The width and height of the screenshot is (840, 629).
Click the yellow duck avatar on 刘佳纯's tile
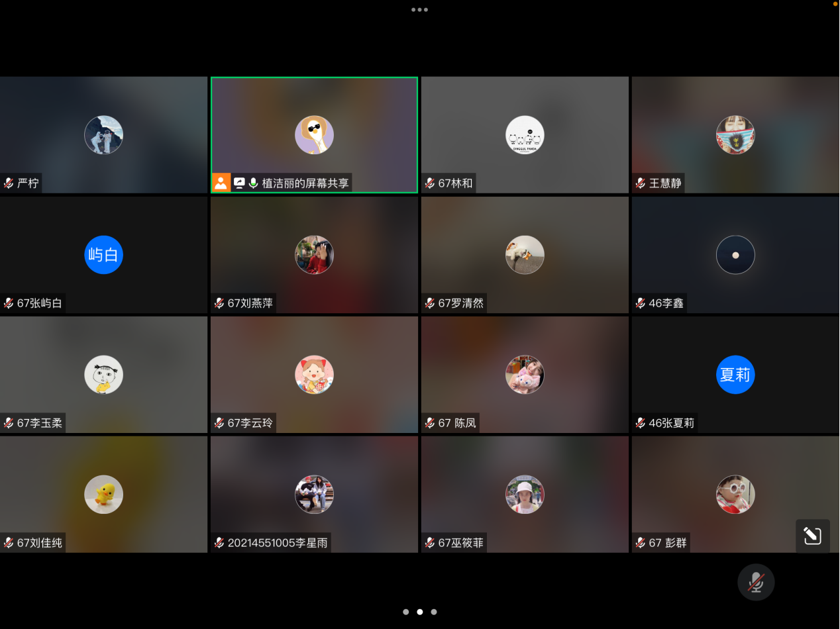103,494
